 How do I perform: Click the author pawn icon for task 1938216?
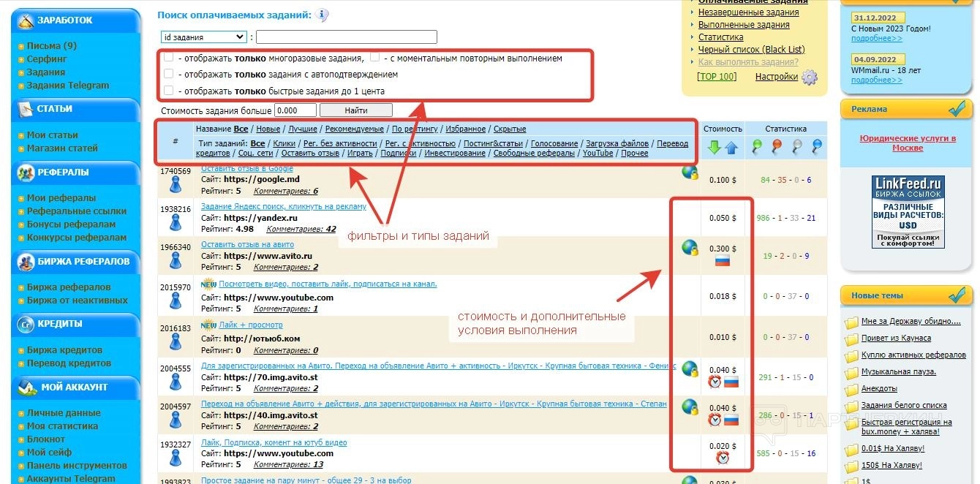(x=176, y=224)
